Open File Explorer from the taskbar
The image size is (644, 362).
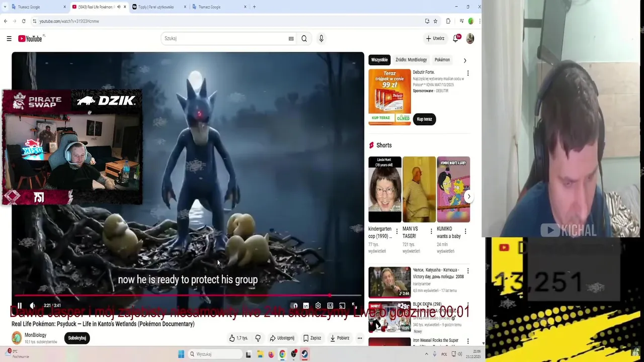tap(260, 354)
